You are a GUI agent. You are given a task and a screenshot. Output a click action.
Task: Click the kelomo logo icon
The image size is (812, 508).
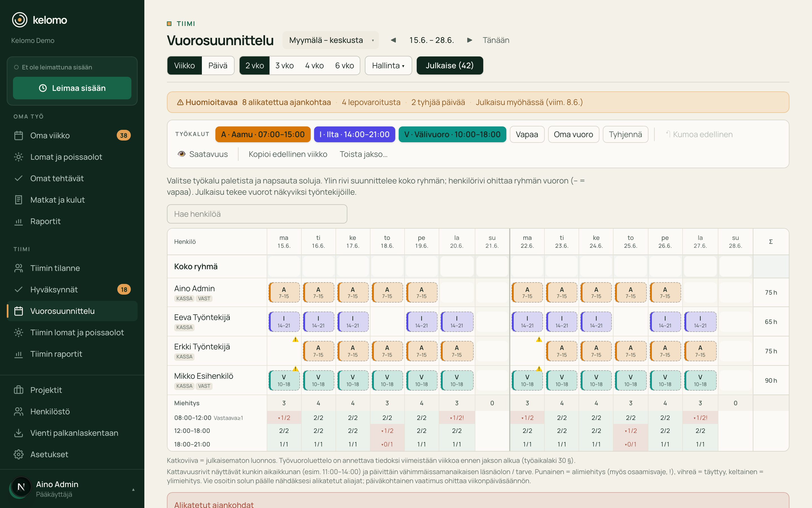[19, 20]
